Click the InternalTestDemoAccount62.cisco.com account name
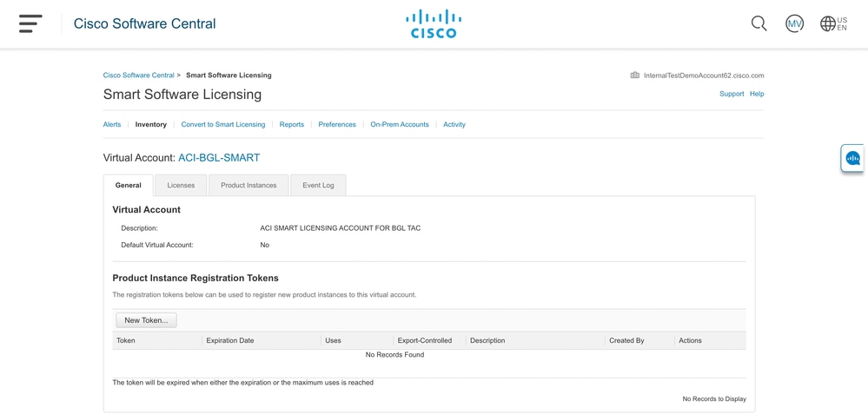Image resolution: width=868 pixels, height=414 pixels. (x=704, y=76)
